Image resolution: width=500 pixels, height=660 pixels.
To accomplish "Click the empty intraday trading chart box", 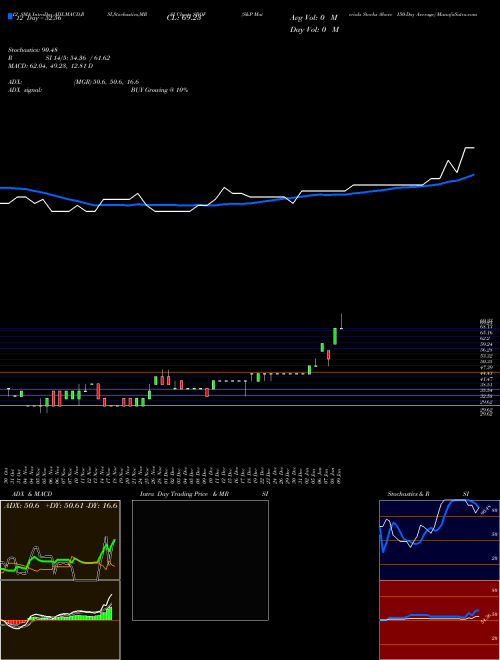I will pos(200,560).
